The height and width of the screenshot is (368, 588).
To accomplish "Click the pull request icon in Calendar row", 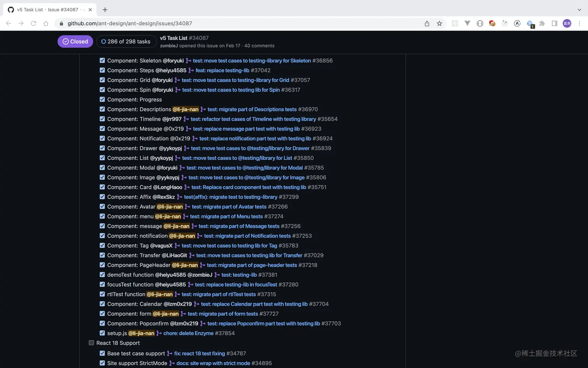I will (196, 304).
